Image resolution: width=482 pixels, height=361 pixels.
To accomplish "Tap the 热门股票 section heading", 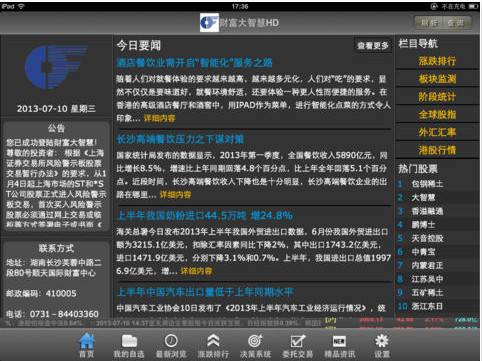I will coord(418,169).
